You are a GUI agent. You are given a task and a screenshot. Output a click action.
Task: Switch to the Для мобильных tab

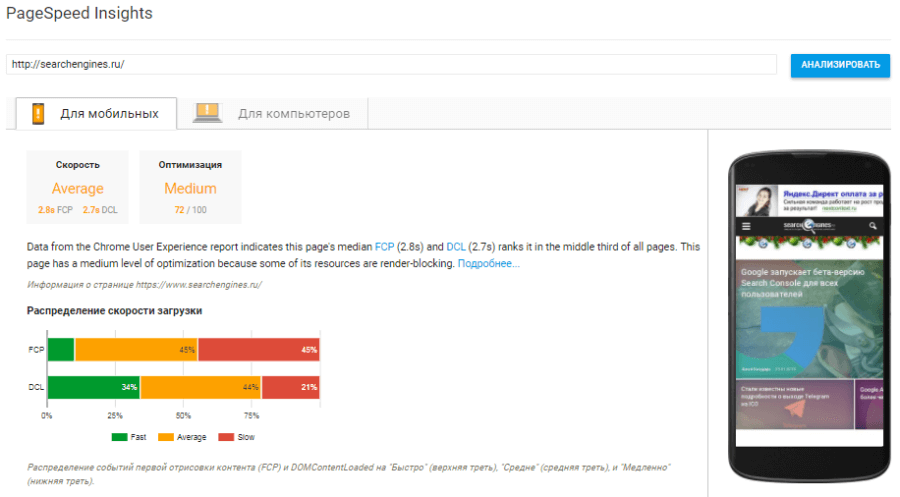click(96, 114)
